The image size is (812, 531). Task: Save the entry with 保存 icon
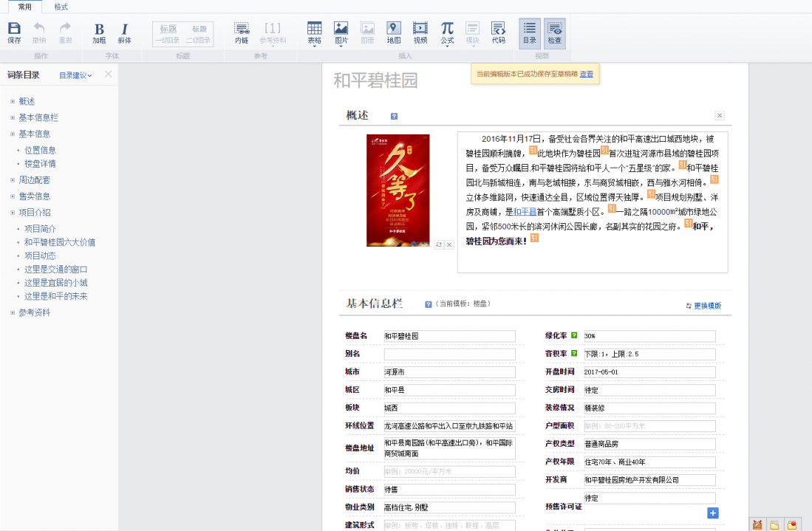[x=14, y=32]
